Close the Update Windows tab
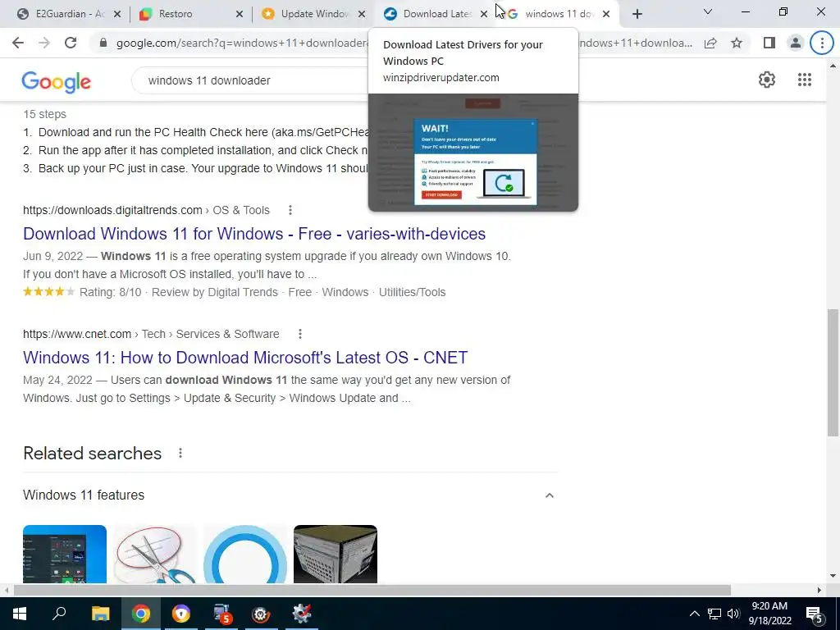This screenshot has height=630, width=840. (x=362, y=14)
